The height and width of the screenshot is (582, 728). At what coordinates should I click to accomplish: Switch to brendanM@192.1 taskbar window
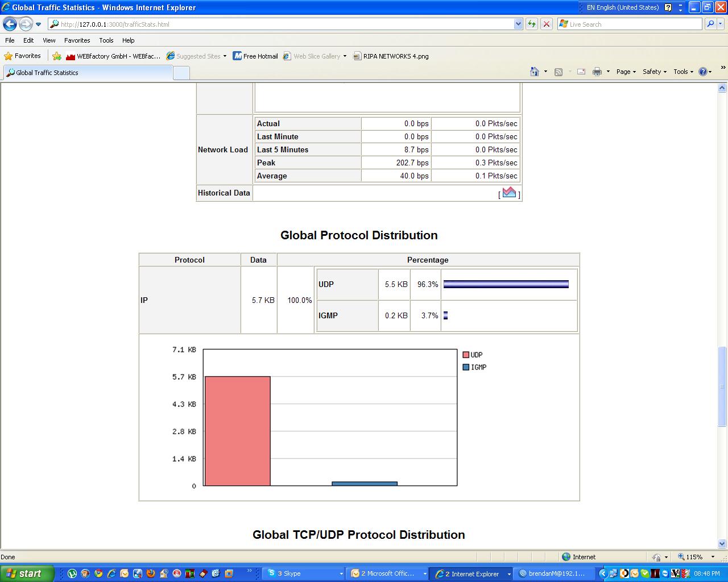(555, 573)
